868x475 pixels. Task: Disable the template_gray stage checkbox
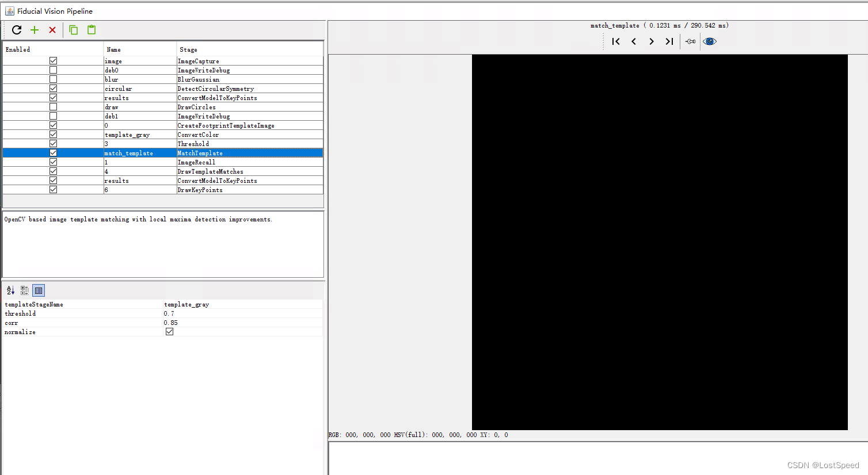coord(53,135)
